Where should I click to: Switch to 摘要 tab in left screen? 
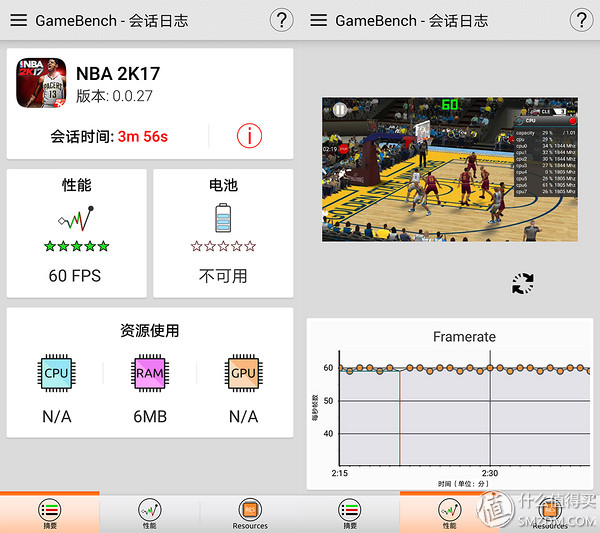coord(50,513)
